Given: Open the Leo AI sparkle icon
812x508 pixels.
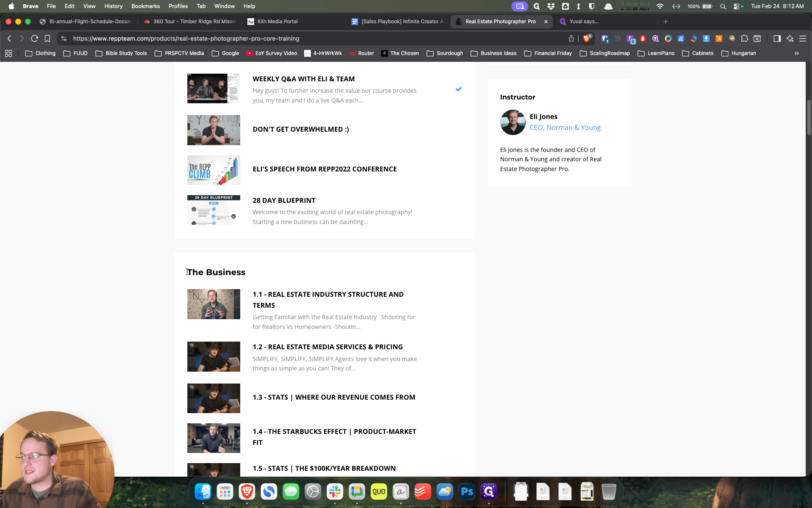Looking at the screenshot, I should point(790,39).
